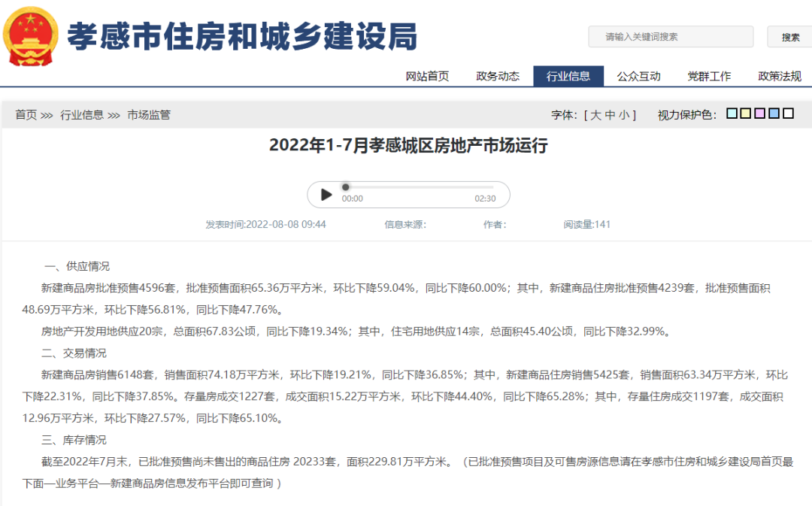The width and height of the screenshot is (812, 506).
Task: Open the 党群工作 tab
Action: coord(709,76)
